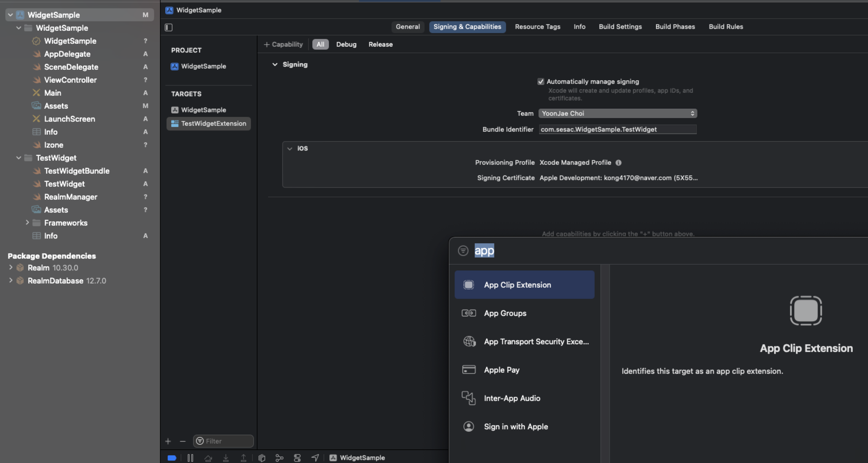Image resolution: width=868 pixels, height=463 pixels.
Task: Uncheck Automatically manage signing
Action: click(541, 81)
